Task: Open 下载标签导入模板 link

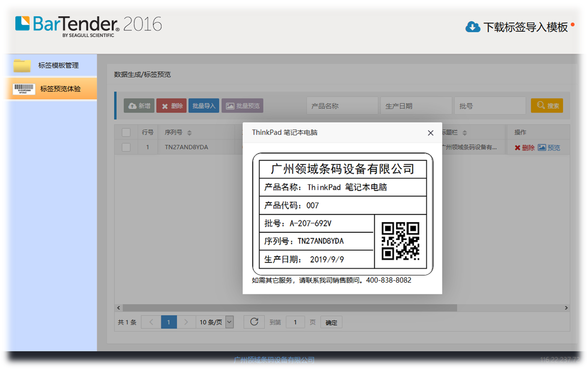Action: point(525,27)
